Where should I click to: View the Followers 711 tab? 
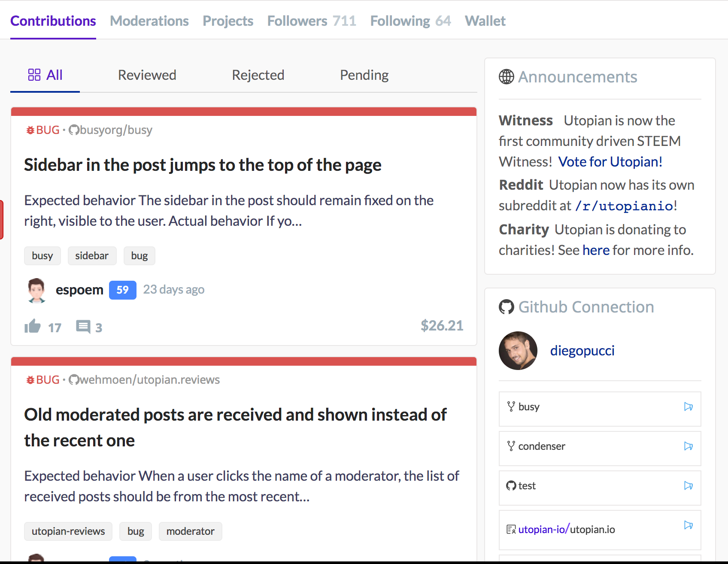(x=312, y=21)
